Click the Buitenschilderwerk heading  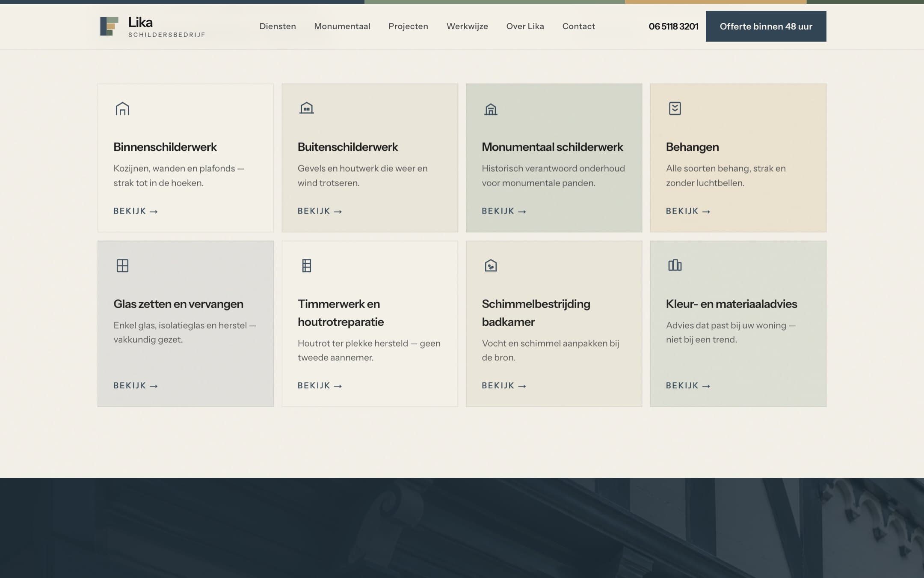[x=348, y=147]
